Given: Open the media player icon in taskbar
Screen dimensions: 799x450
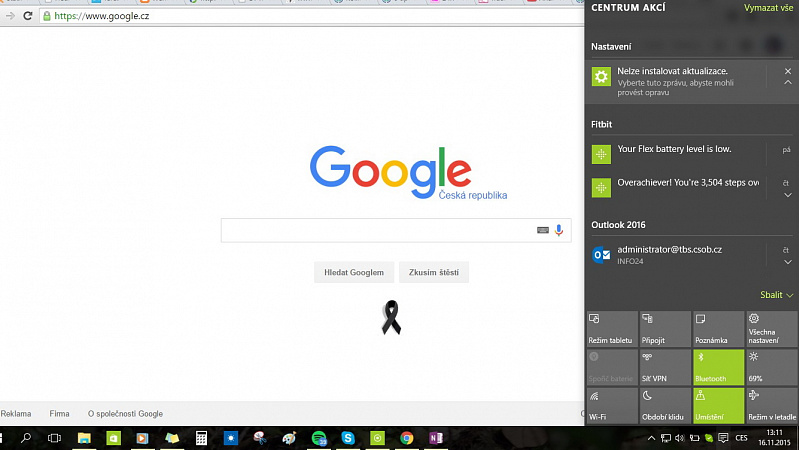Looking at the screenshot, I should tap(142, 438).
